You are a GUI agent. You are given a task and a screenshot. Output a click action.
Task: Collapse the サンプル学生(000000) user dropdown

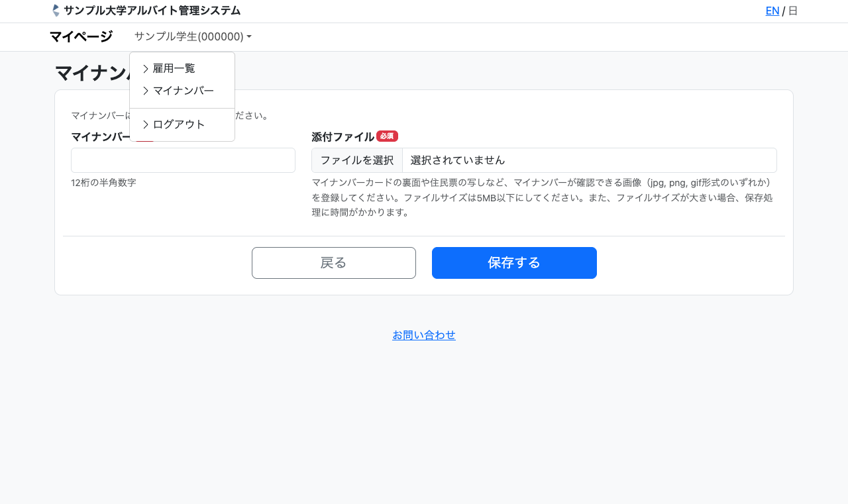pyautogui.click(x=192, y=36)
